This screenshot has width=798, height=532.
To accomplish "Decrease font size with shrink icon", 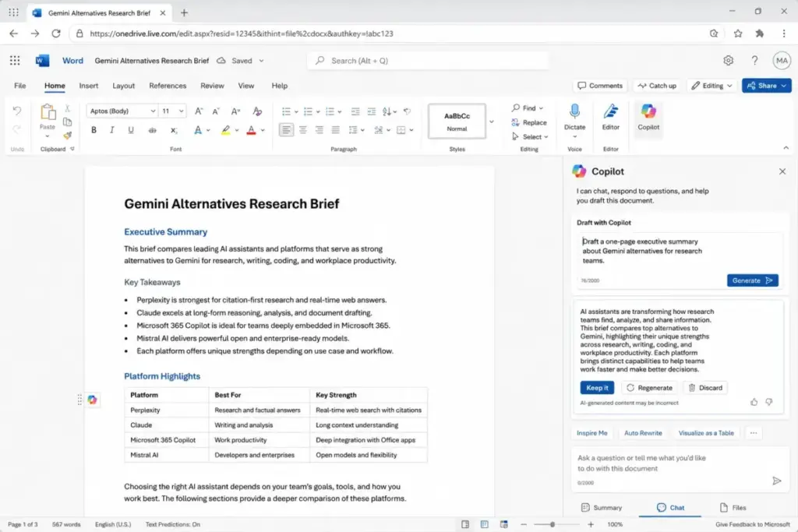I will point(216,111).
